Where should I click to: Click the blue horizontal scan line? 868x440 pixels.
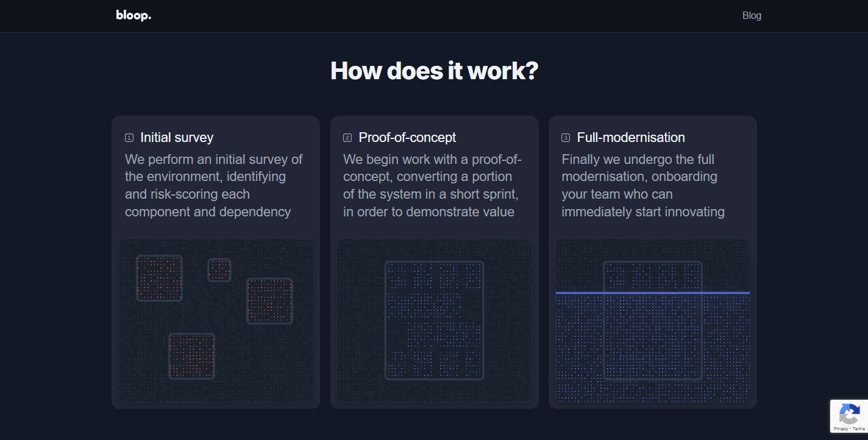coord(652,293)
